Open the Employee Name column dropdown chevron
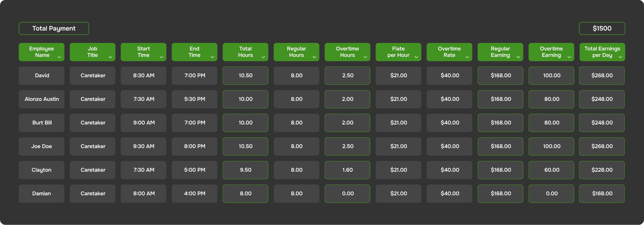Viewport: 644px width, 225px height. tap(59, 57)
